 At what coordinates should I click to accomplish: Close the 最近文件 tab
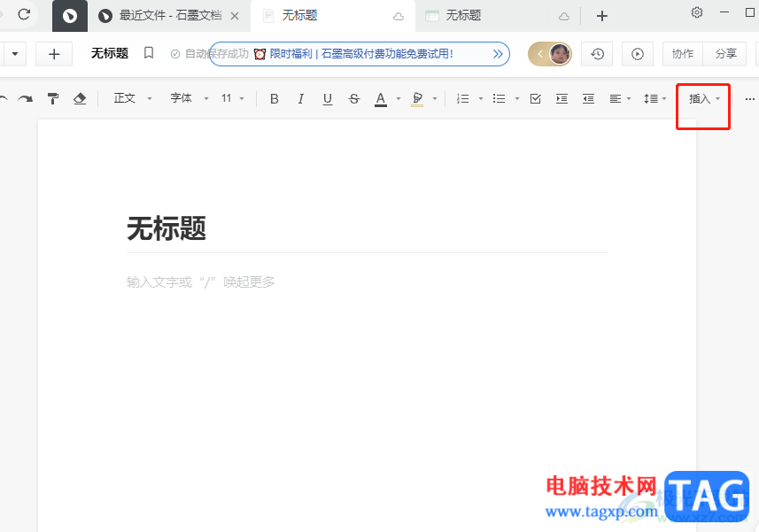[235, 16]
